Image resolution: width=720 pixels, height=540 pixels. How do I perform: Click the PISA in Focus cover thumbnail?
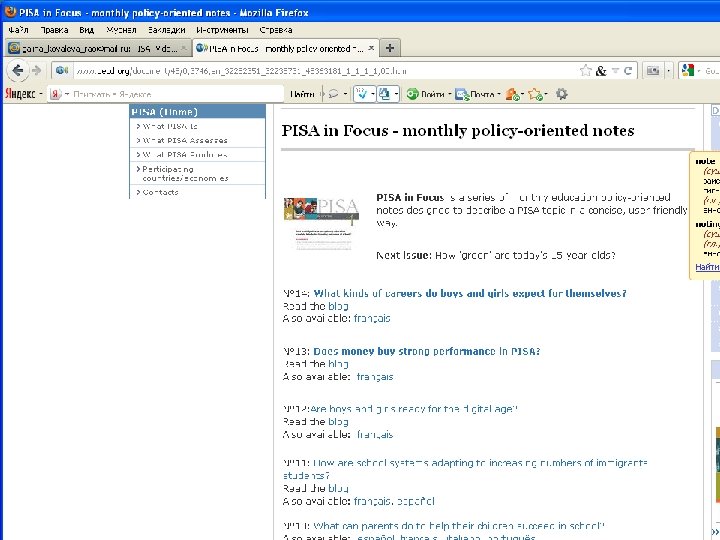point(321,224)
